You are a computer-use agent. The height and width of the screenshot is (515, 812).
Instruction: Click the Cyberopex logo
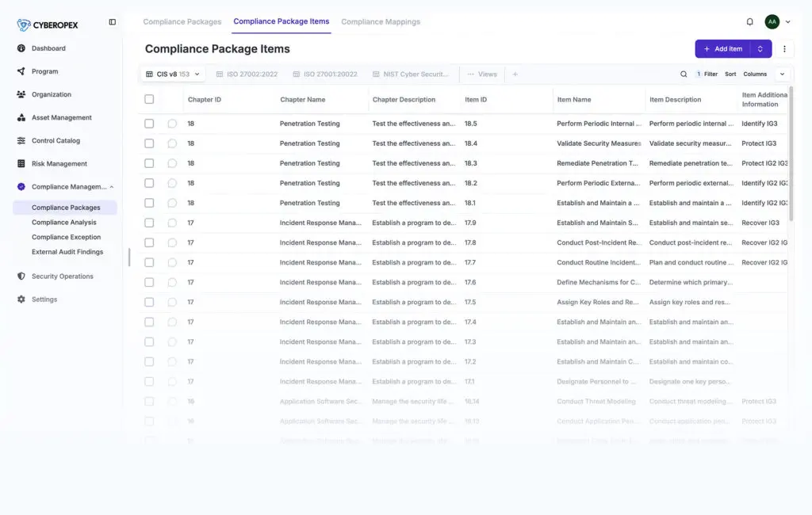47,25
